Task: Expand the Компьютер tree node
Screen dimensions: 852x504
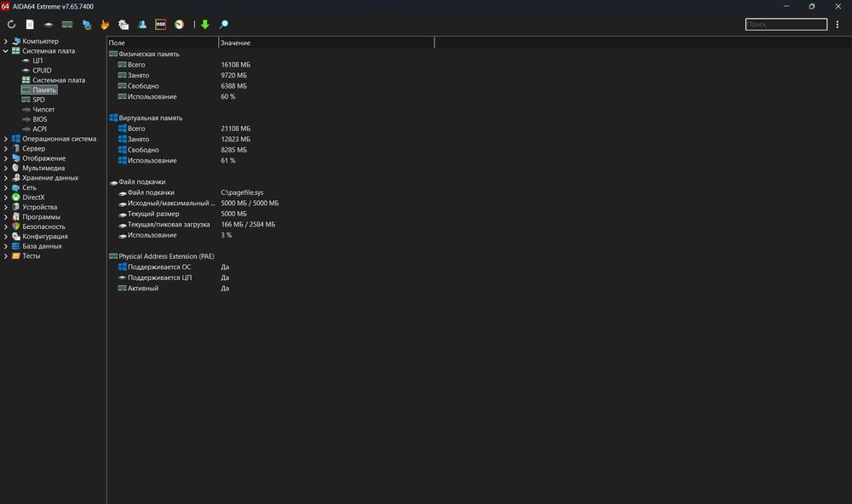Action: (6, 41)
